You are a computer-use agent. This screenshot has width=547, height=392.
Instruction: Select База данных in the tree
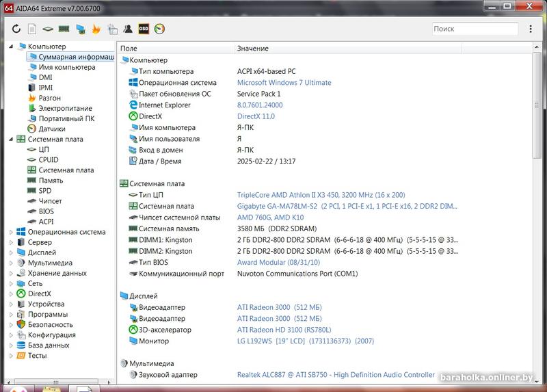[49, 345]
